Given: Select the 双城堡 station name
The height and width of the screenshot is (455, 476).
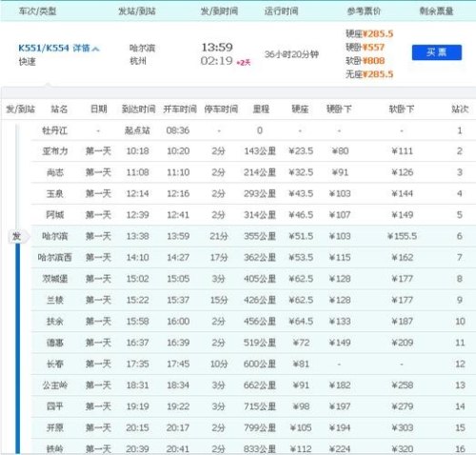Looking at the screenshot, I should 55,279.
